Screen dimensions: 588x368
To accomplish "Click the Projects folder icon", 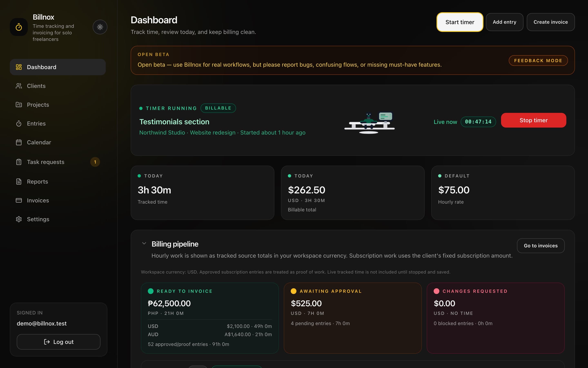I will (x=19, y=105).
